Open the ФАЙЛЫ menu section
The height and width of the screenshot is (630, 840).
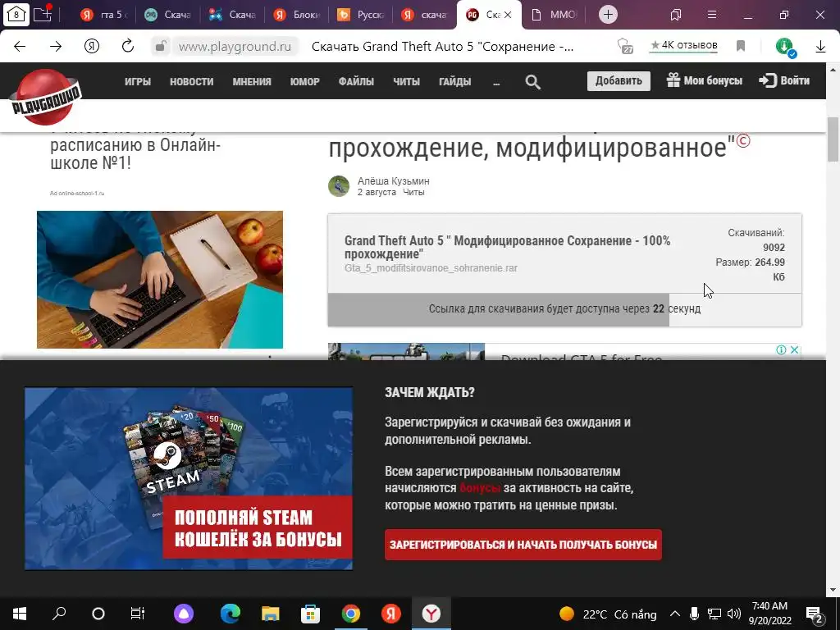pyautogui.click(x=356, y=81)
